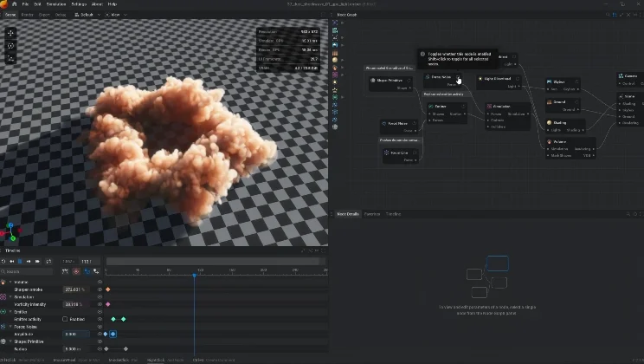Viewport: 644px width, 364px height.
Task: Step forward one frame in the timeline
Action: click(29, 262)
